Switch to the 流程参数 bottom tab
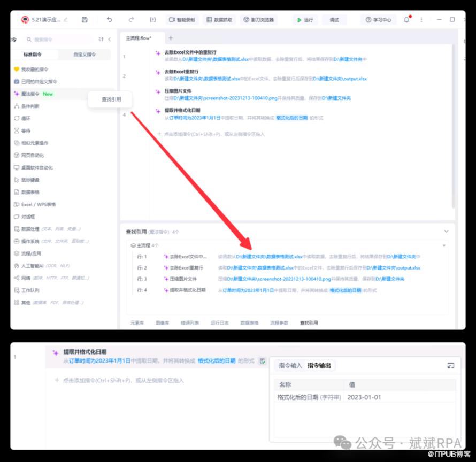Image resolution: width=476 pixels, height=462 pixels. 279,322
